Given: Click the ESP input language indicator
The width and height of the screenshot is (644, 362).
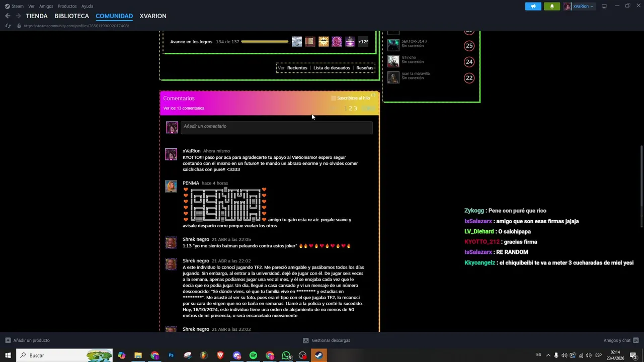Looking at the screenshot, I should 598,355.
